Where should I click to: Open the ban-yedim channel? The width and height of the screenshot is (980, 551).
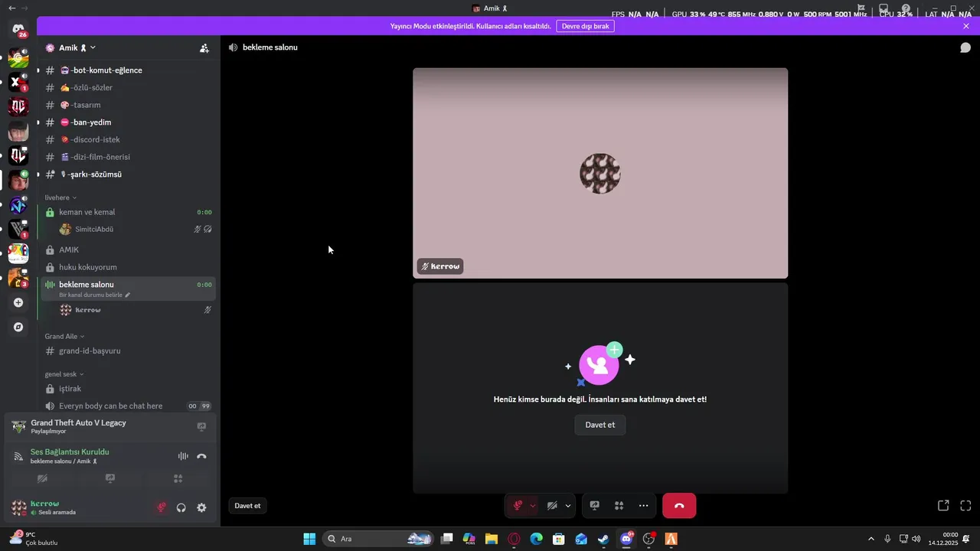[128, 122]
